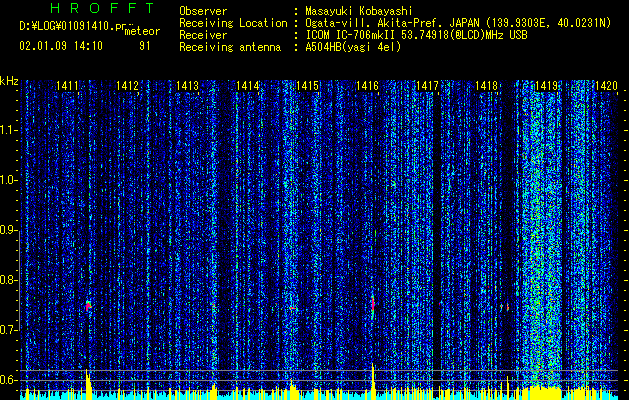Click the Receiving Location label

(233, 23)
